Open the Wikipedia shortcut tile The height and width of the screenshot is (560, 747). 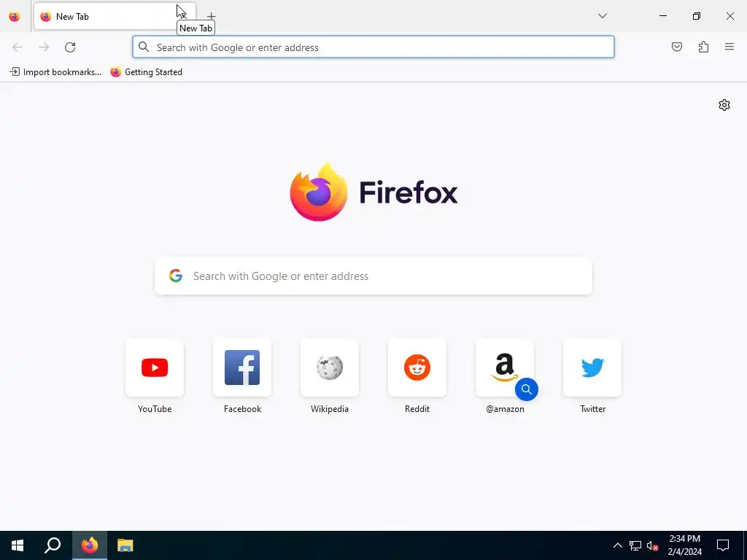(330, 367)
